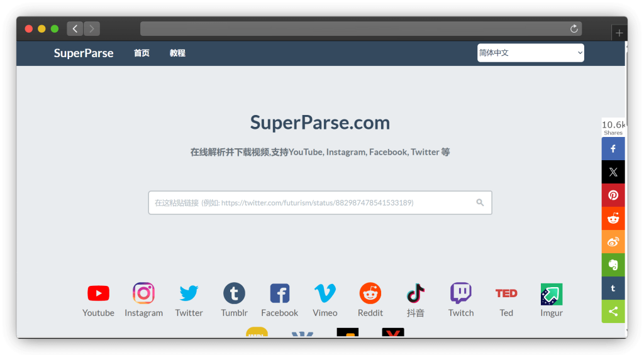Open the 简体中文 language dropdown
This screenshot has width=644, height=355.
[530, 53]
